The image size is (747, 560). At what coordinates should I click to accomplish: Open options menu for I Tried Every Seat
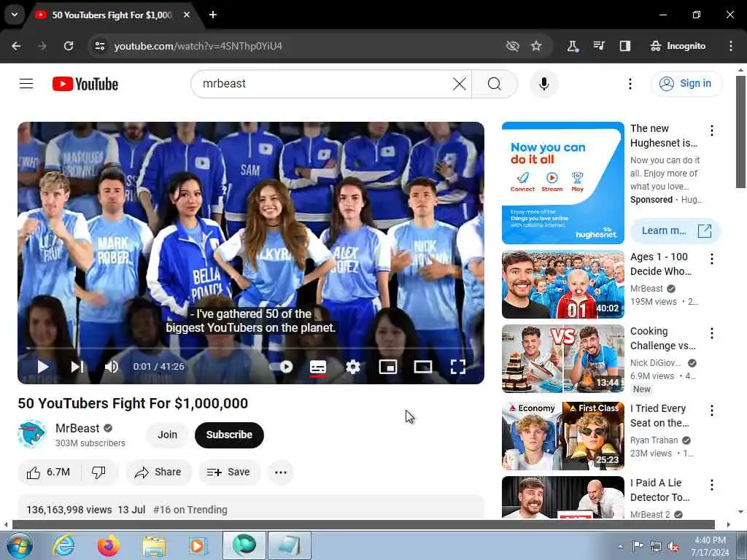coord(712,410)
